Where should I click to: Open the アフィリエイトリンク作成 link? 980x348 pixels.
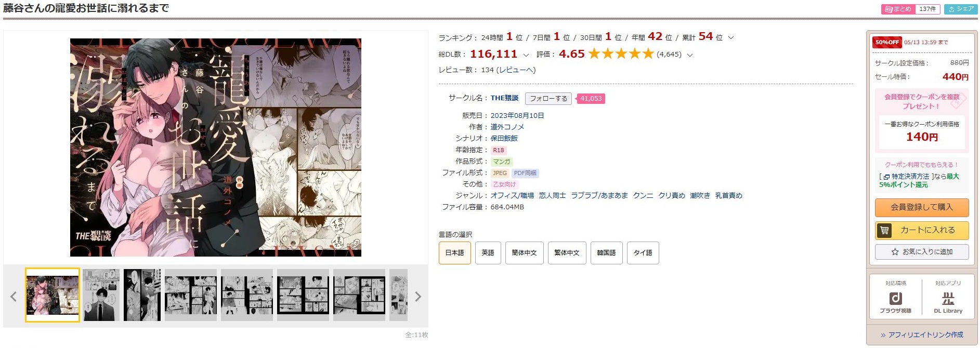(922, 335)
